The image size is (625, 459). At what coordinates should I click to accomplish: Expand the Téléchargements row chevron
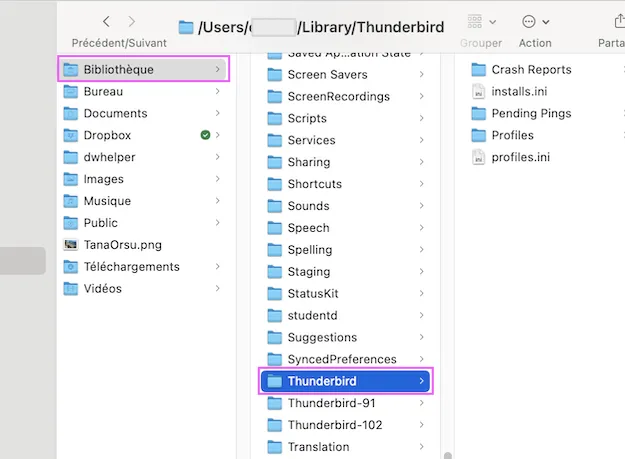pyautogui.click(x=218, y=267)
